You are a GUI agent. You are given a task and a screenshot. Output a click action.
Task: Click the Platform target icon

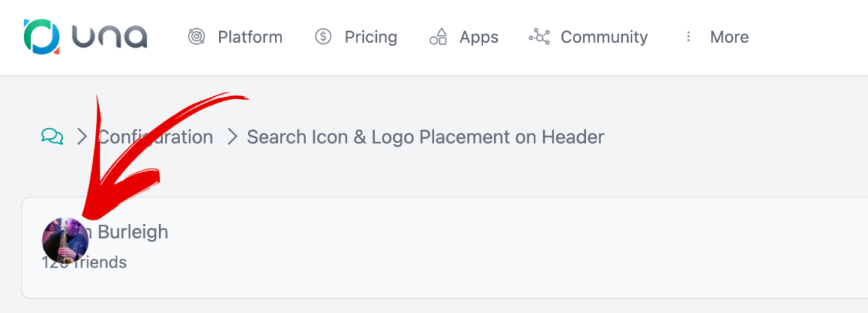click(x=195, y=37)
